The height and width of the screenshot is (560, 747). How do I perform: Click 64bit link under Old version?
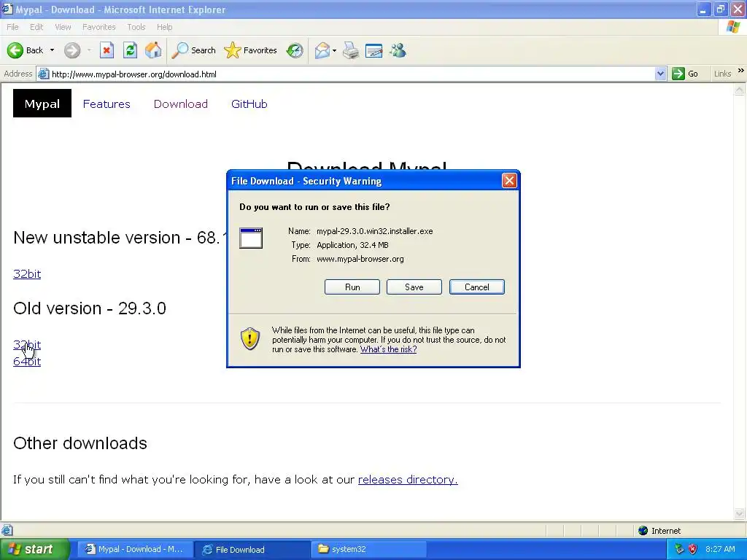click(27, 362)
